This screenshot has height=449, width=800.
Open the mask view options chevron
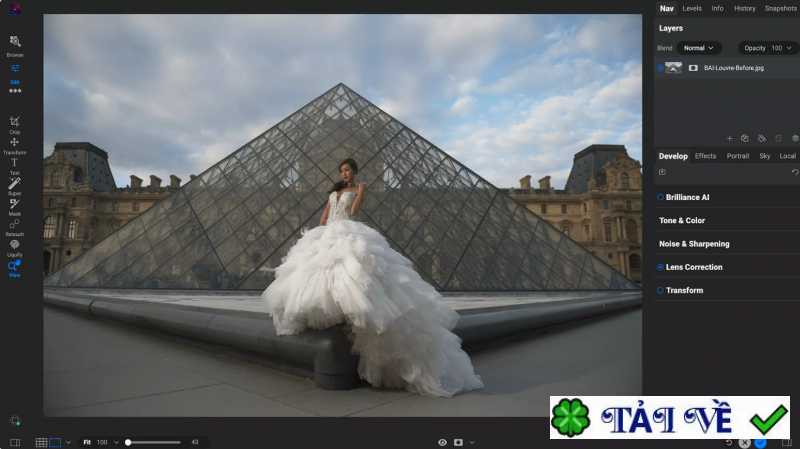472,442
